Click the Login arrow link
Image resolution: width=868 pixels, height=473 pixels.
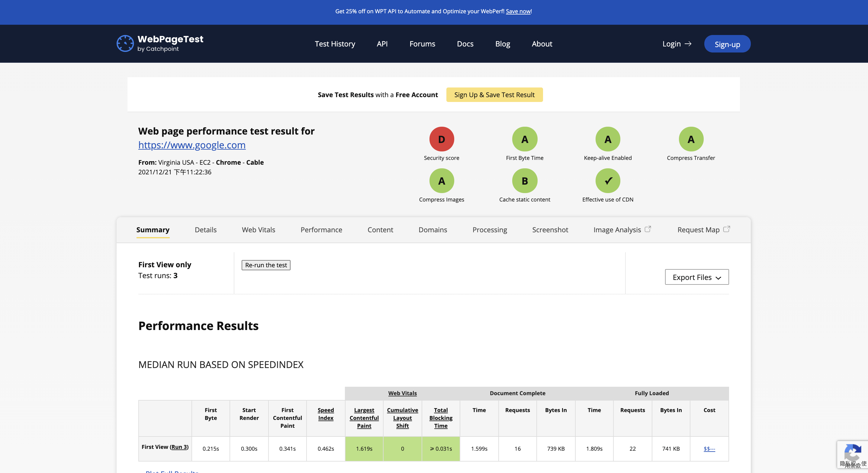(x=677, y=44)
